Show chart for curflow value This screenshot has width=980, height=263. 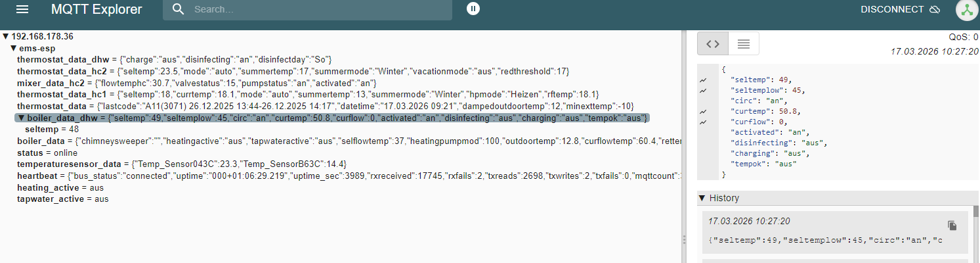(704, 122)
